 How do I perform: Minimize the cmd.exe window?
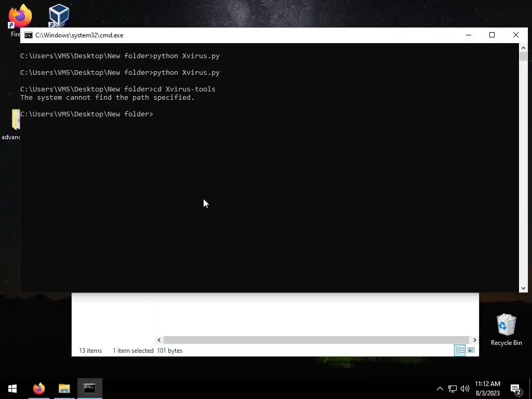pos(469,35)
